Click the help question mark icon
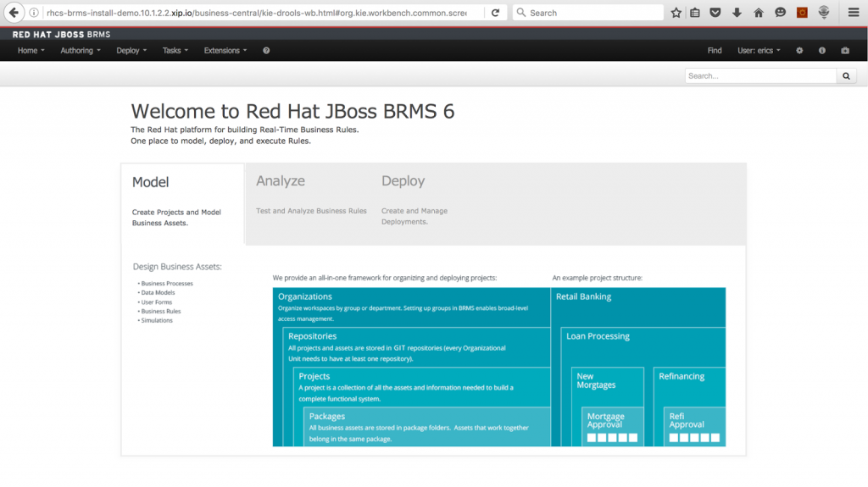The width and height of the screenshot is (868, 487). pyautogui.click(x=266, y=50)
